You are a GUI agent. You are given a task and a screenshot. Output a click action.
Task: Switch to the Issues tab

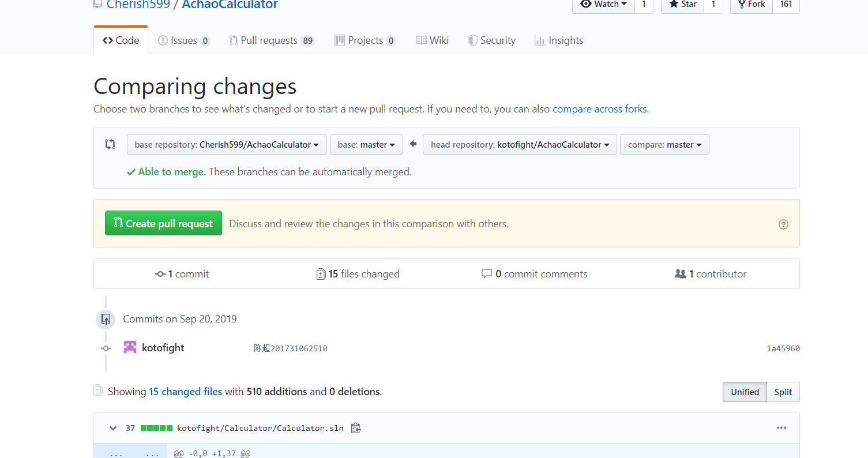coord(184,40)
